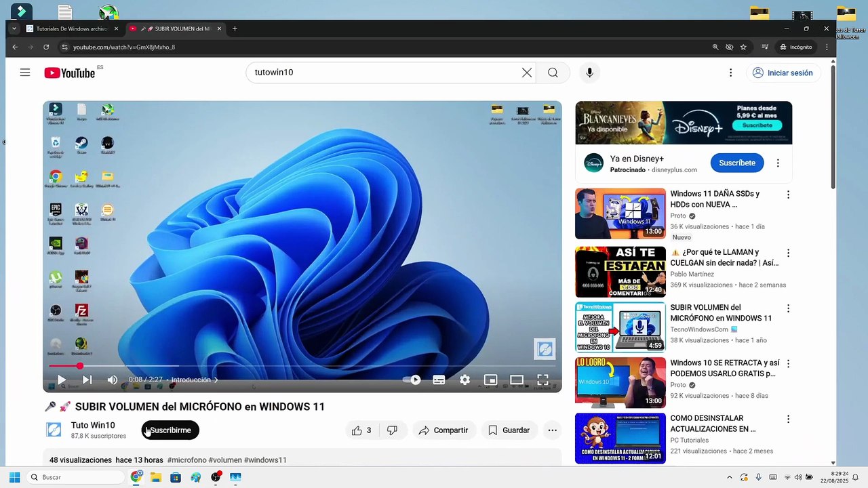868x488 pixels.
Task: Open the taskbar speaker volume icon
Action: (x=798, y=477)
